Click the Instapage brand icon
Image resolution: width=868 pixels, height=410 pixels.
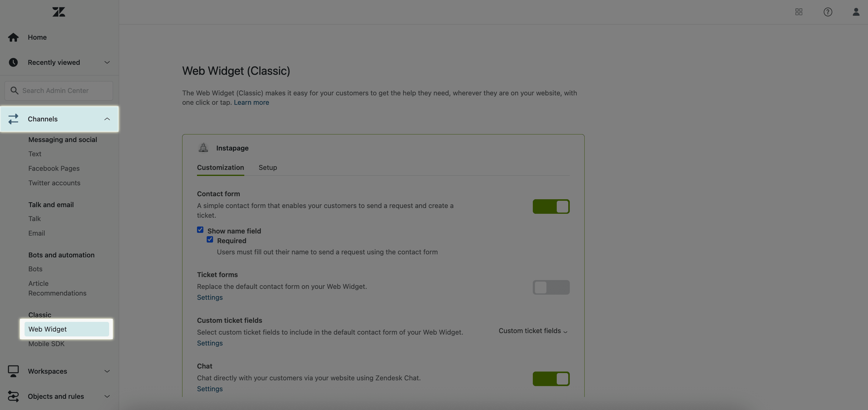coord(203,148)
